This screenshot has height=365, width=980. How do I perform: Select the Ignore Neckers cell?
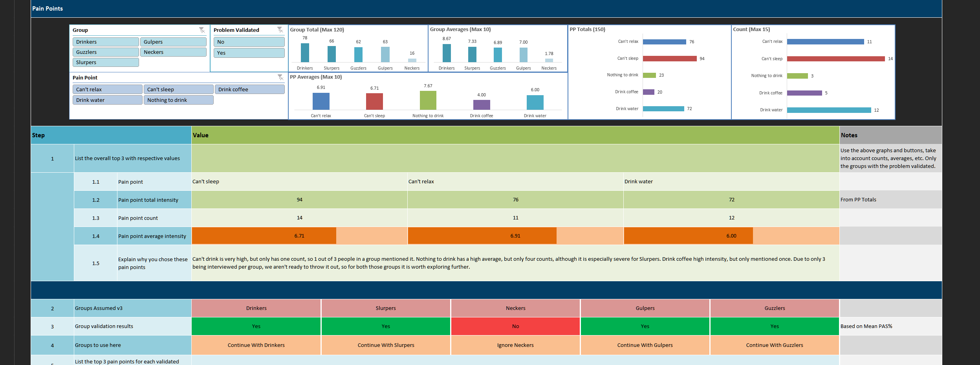tap(515, 345)
